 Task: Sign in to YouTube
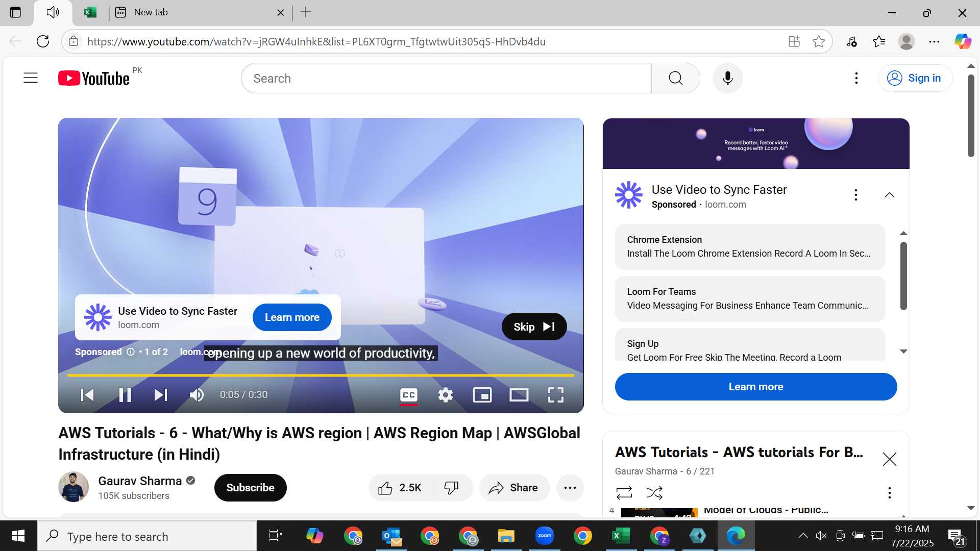tap(915, 78)
